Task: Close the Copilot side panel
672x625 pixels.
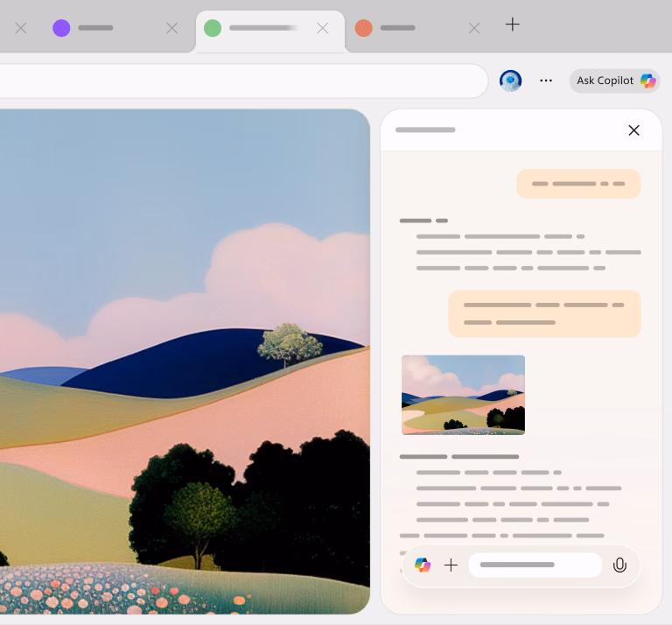Action: click(x=633, y=130)
